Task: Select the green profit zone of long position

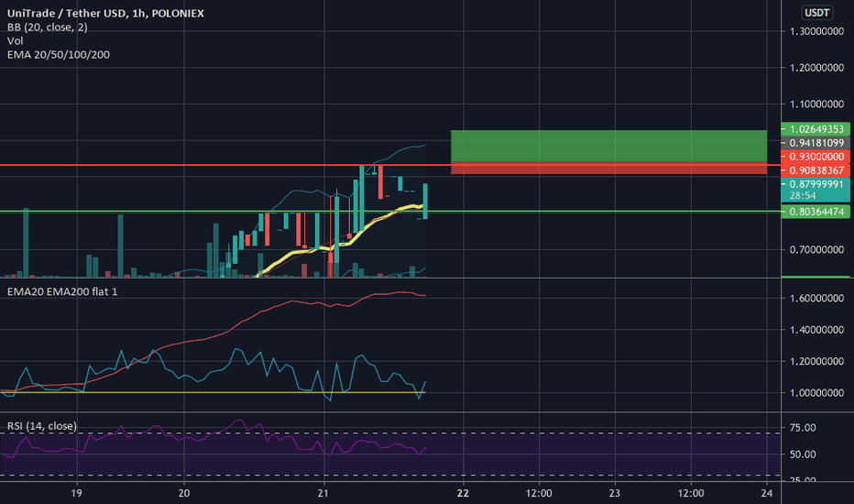Action: (x=609, y=146)
